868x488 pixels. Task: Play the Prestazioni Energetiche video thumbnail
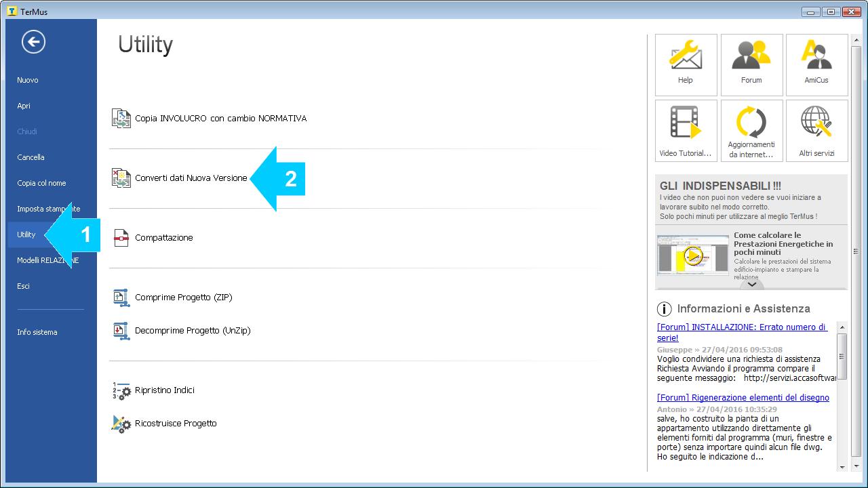(692, 256)
